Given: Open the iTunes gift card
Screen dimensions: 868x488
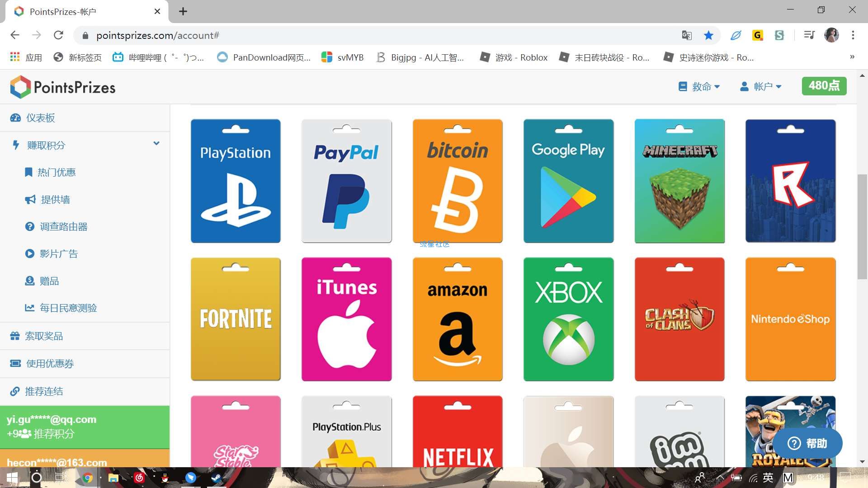Looking at the screenshot, I should coord(347,319).
